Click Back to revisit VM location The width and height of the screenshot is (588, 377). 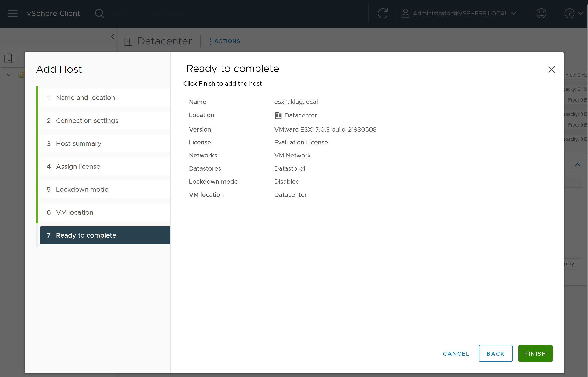495,353
